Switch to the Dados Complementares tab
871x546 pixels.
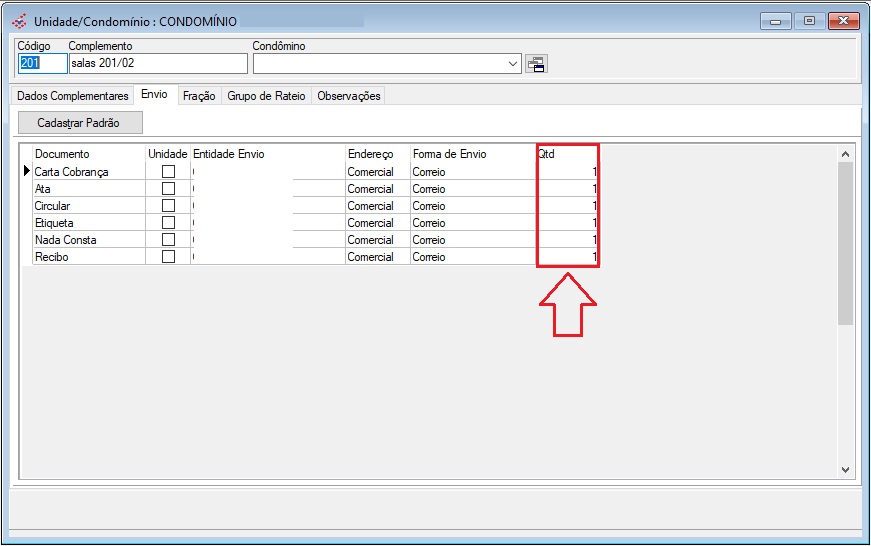(73, 96)
